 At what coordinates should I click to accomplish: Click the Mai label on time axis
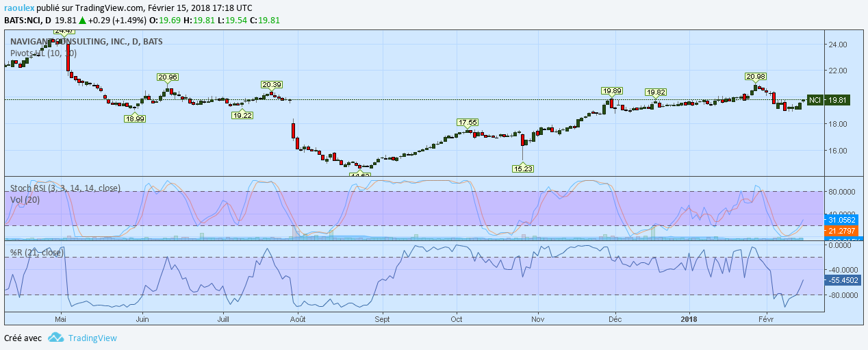coord(61,319)
